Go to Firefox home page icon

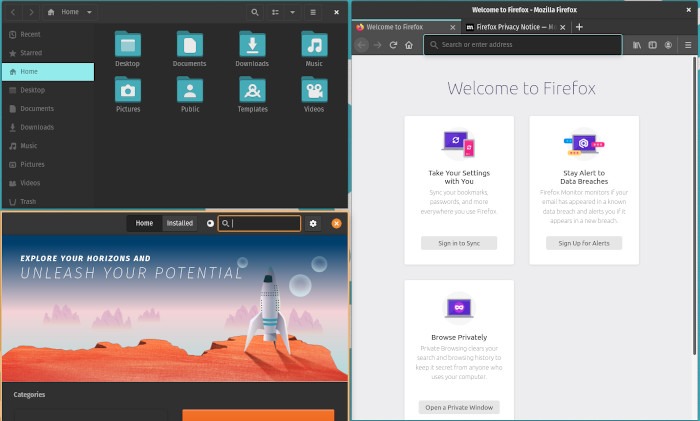(x=409, y=45)
